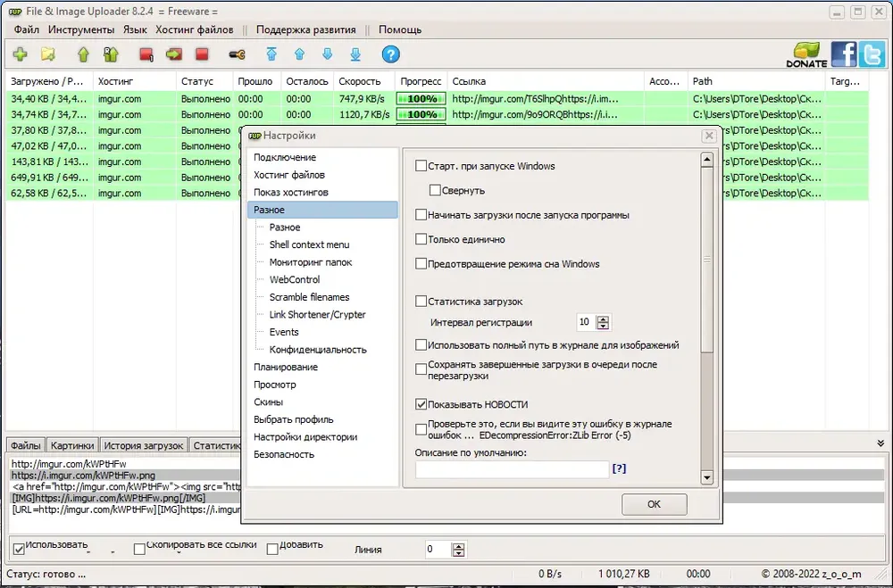Open the Файл menu
The height and width of the screenshot is (588, 893).
(x=27, y=29)
